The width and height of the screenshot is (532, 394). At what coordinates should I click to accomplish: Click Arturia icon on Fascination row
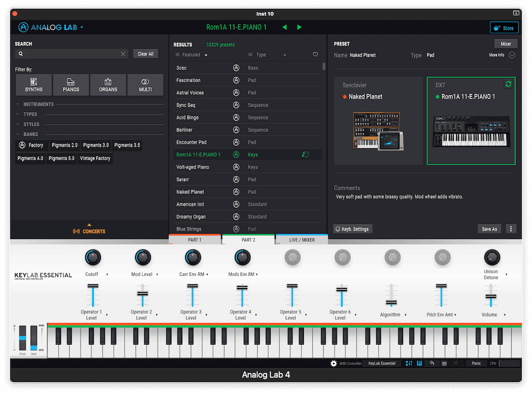236,81
